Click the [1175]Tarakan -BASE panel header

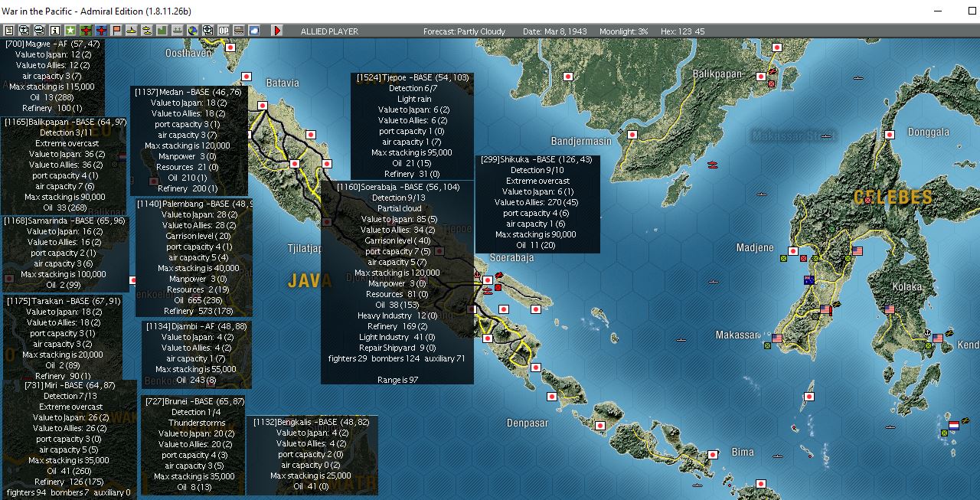click(x=64, y=301)
